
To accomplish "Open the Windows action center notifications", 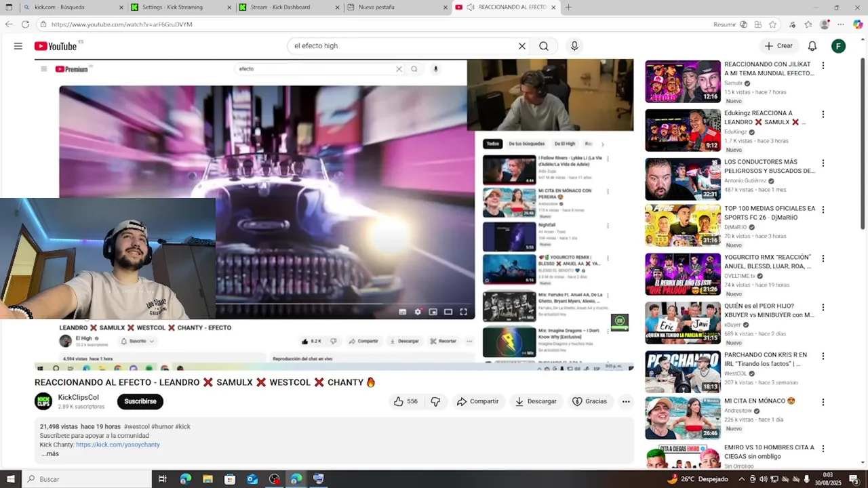I will 853,479.
